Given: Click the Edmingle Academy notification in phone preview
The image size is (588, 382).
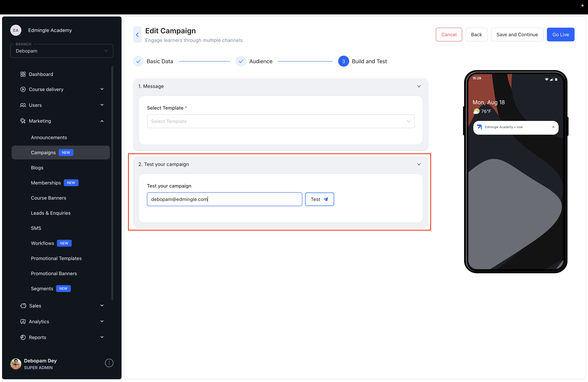Looking at the screenshot, I should point(516,128).
